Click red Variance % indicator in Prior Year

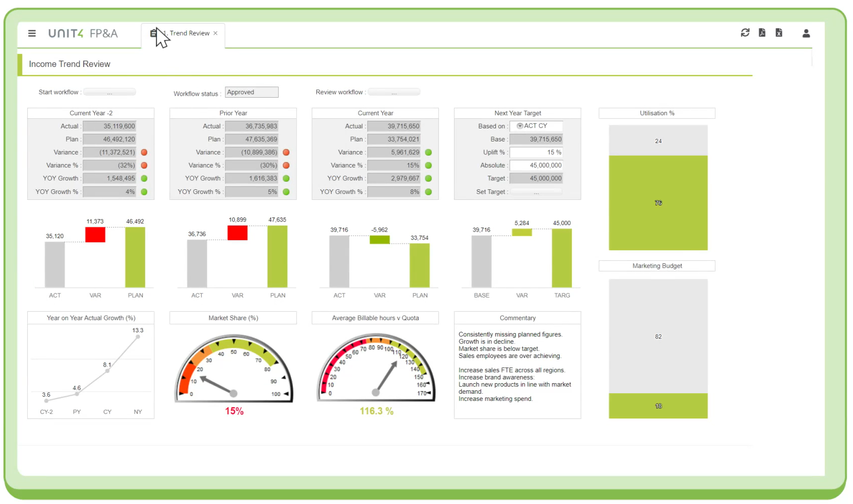click(x=286, y=165)
